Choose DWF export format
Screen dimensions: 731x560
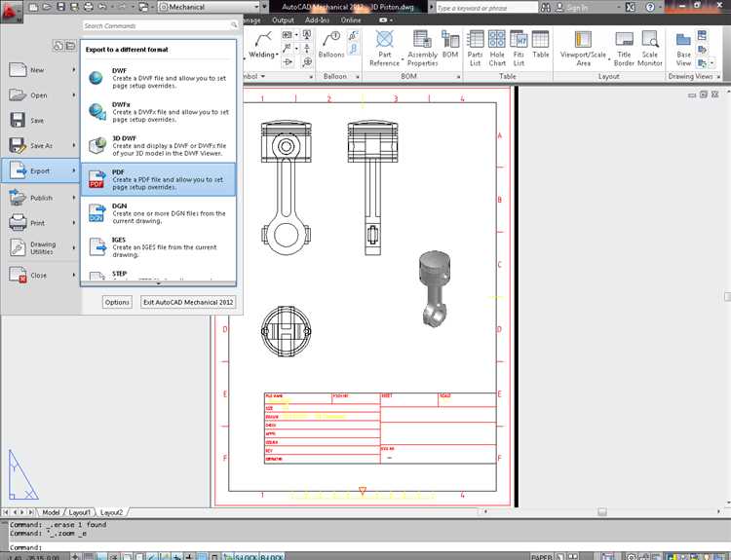pyautogui.click(x=159, y=78)
